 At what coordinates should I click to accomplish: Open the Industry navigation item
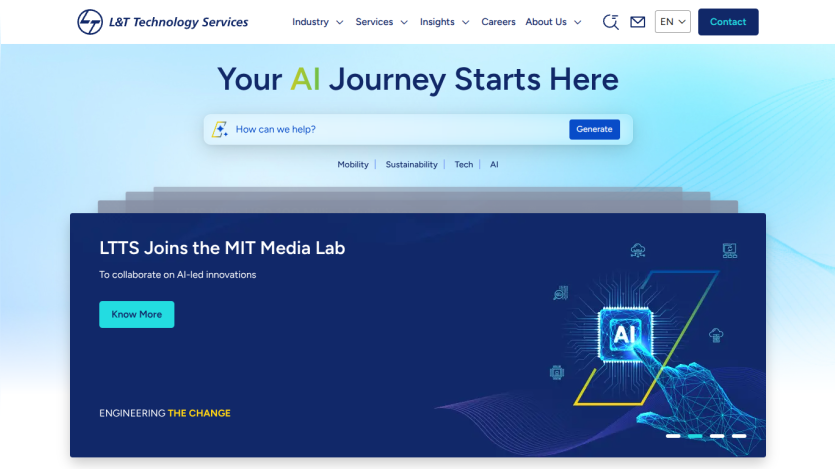pyautogui.click(x=310, y=22)
